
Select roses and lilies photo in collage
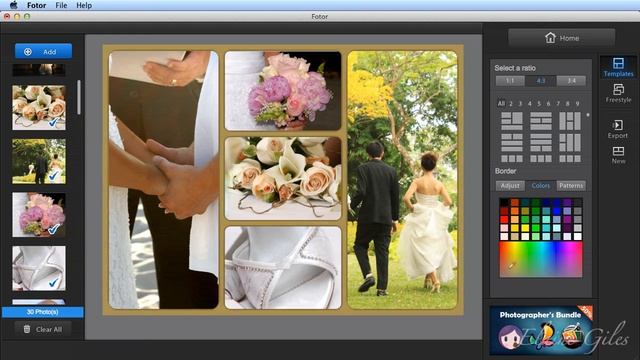283,178
